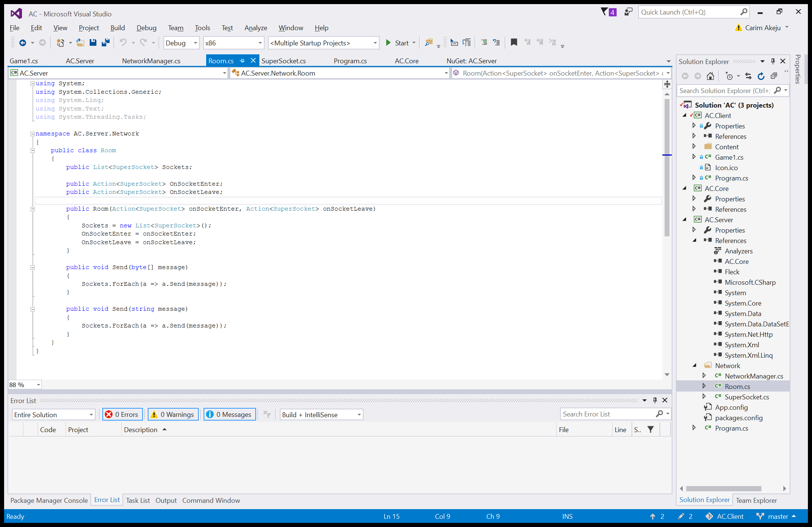Click the split editor handle above scrollbar
The width and height of the screenshot is (812, 527).
(x=667, y=84)
